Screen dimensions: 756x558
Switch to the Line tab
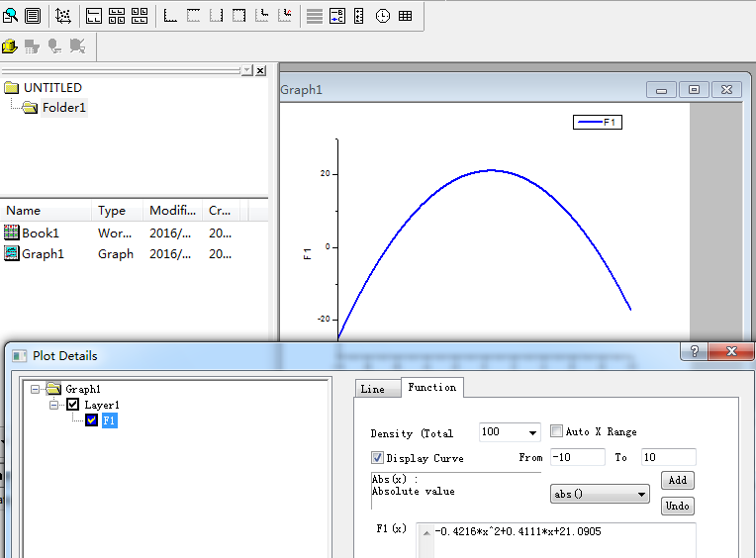pos(373,389)
